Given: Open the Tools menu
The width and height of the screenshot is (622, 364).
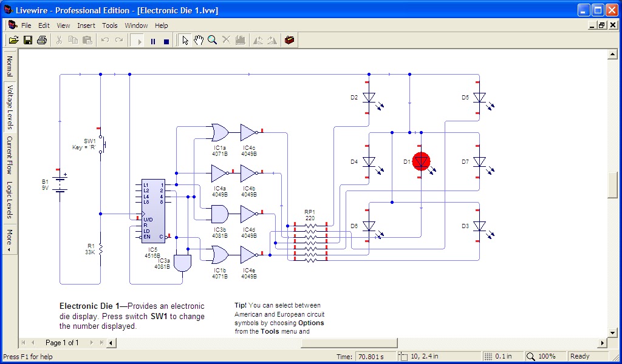Looking at the screenshot, I should tap(110, 25).
